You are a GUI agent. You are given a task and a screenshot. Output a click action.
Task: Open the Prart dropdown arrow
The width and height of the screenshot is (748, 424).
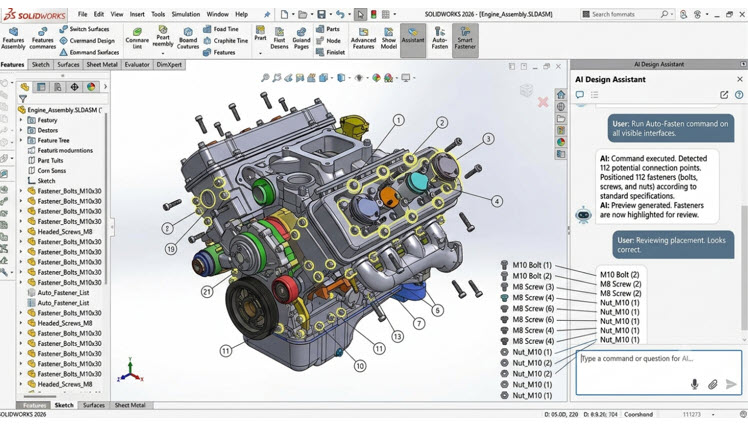click(x=260, y=53)
